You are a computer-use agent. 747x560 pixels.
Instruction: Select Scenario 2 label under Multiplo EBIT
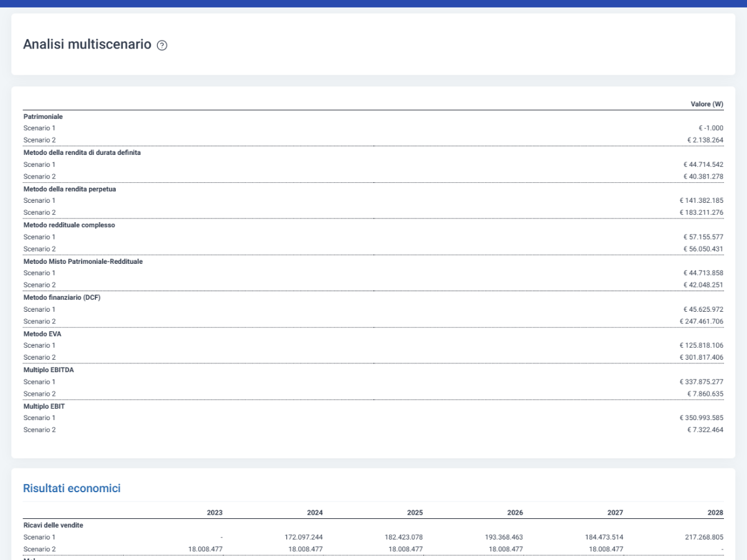[x=39, y=430]
